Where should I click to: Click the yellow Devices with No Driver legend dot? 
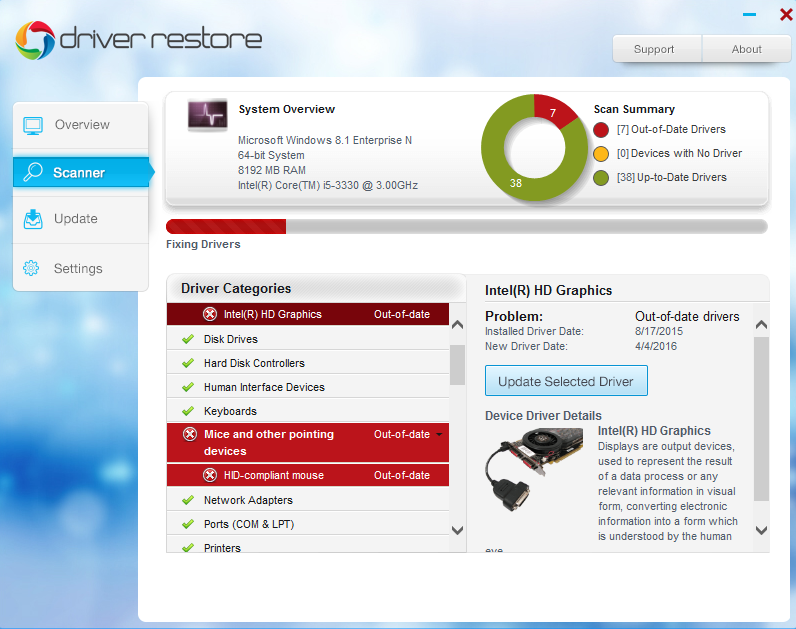coord(601,154)
